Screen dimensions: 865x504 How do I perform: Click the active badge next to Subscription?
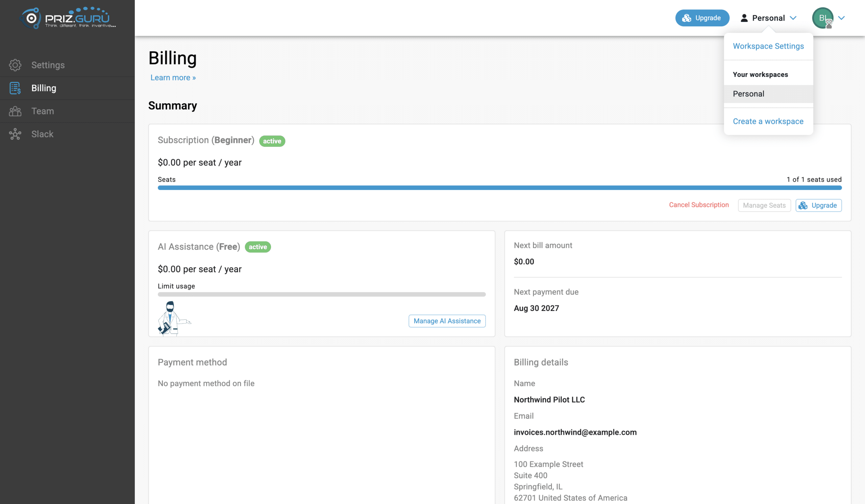tap(272, 141)
